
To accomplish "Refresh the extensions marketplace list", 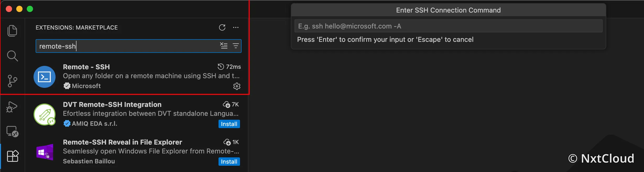I will [222, 27].
